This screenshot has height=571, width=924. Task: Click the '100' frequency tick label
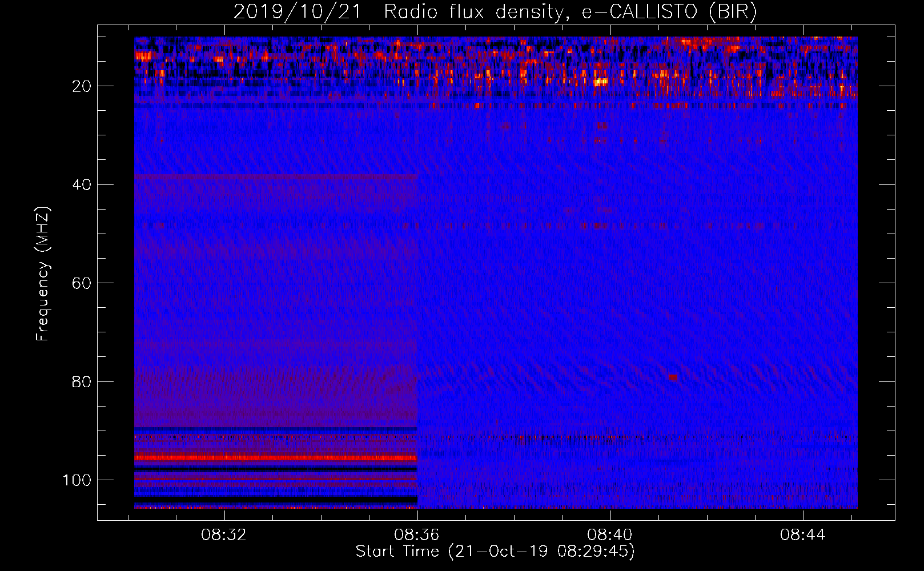tap(77, 480)
